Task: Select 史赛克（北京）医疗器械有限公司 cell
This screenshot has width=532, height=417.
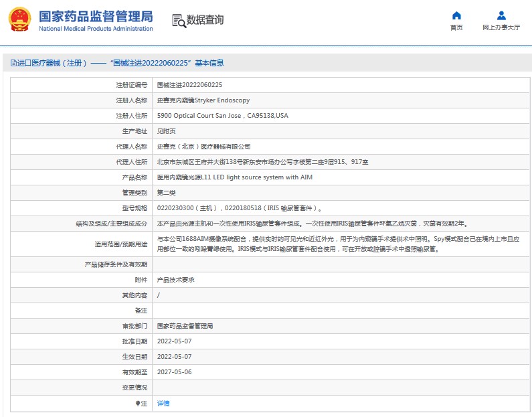Action: click(x=203, y=147)
